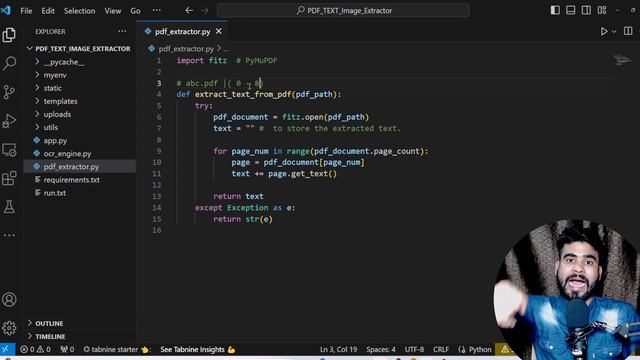The height and width of the screenshot is (360, 640).
Task: Open the Testing flask view
Action: 9,207
